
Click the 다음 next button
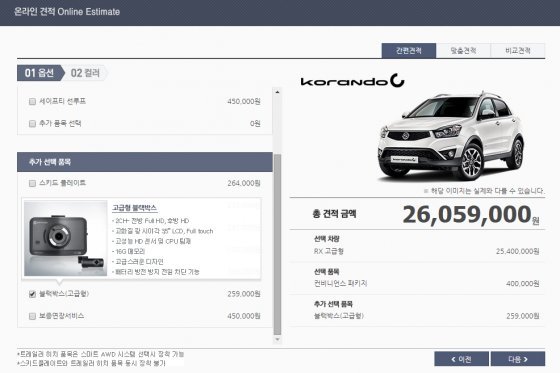point(518,359)
